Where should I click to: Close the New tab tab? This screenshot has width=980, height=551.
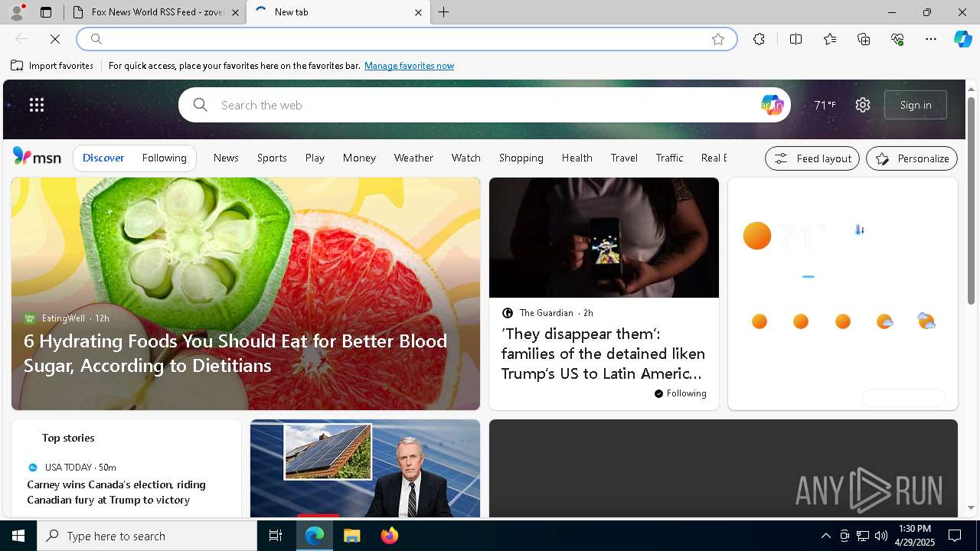point(418,12)
